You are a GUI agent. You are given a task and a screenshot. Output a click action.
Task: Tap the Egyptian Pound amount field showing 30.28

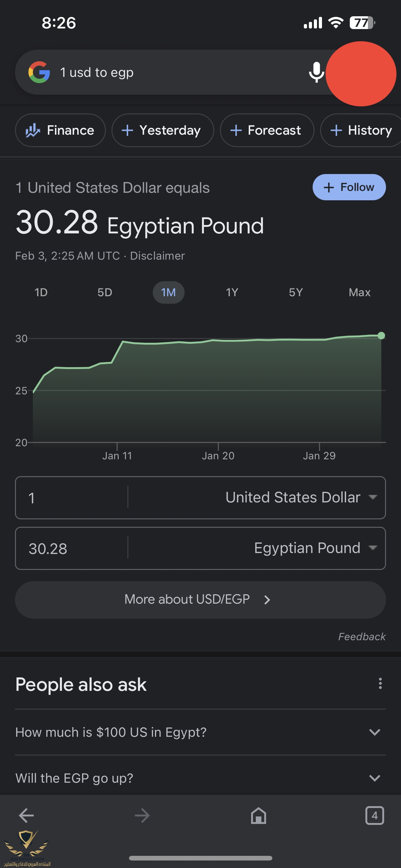72,548
